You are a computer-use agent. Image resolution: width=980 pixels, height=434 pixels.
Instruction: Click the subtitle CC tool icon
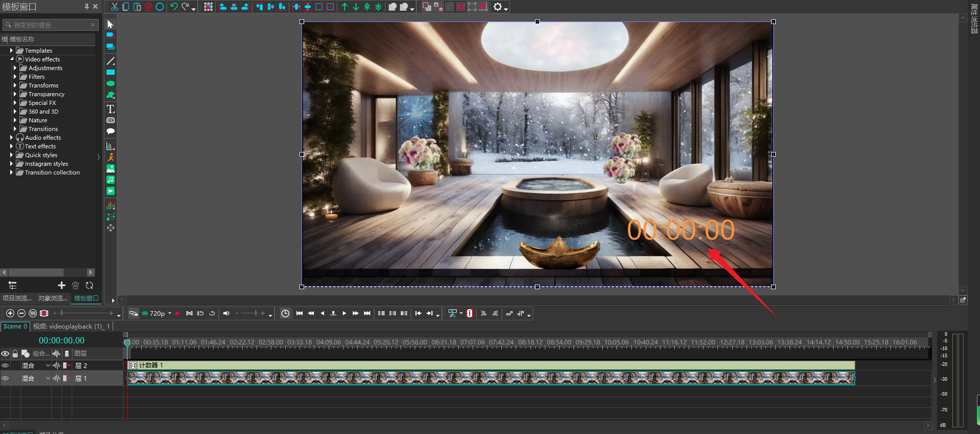[x=111, y=120]
